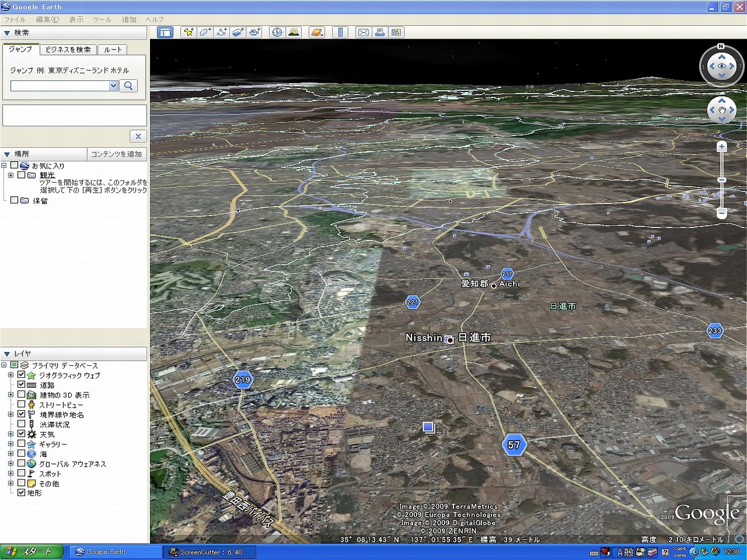The height and width of the screenshot is (560, 747).
Task: Click the email envelope toolbar icon
Action: [x=363, y=32]
